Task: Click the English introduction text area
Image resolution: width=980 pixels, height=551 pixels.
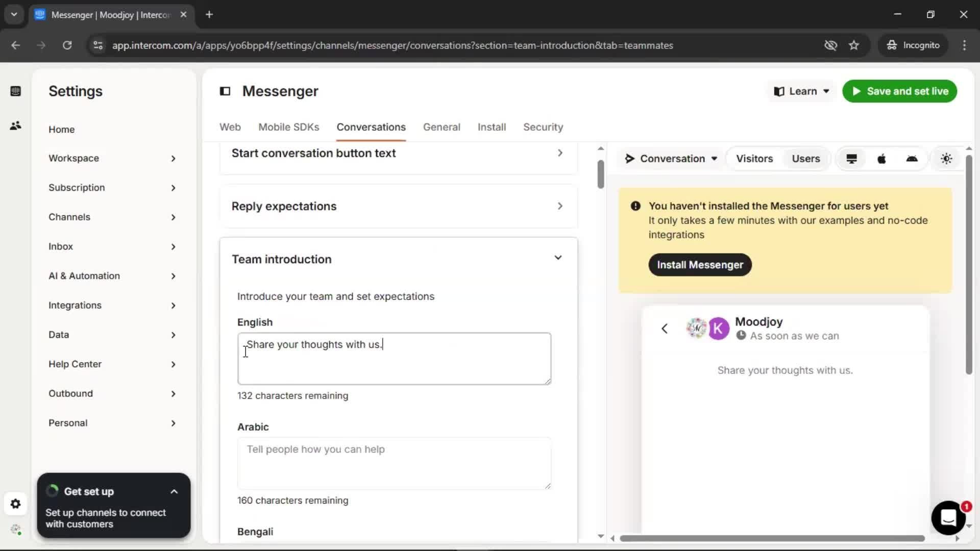Action: [x=394, y=359]
